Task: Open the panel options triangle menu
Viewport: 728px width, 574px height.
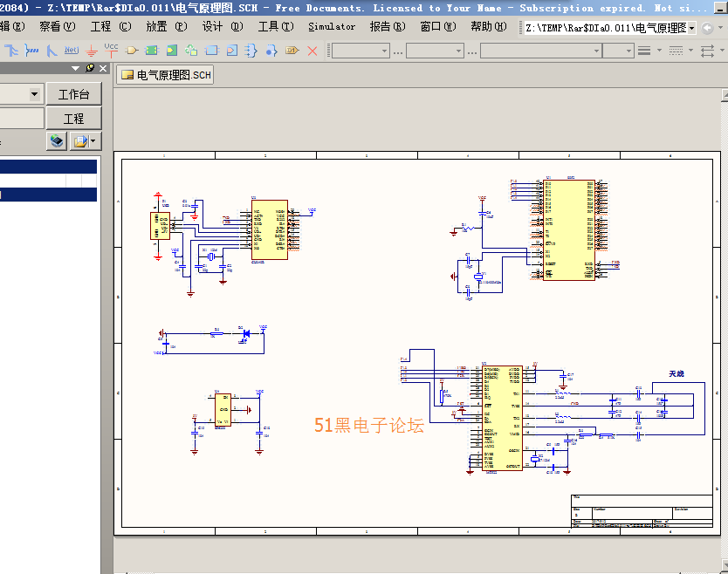Action: (x=76, y=68)
